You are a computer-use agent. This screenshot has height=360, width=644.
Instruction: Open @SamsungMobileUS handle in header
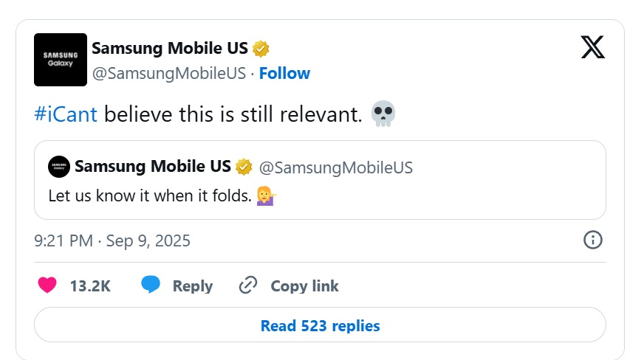coord(169,73)
